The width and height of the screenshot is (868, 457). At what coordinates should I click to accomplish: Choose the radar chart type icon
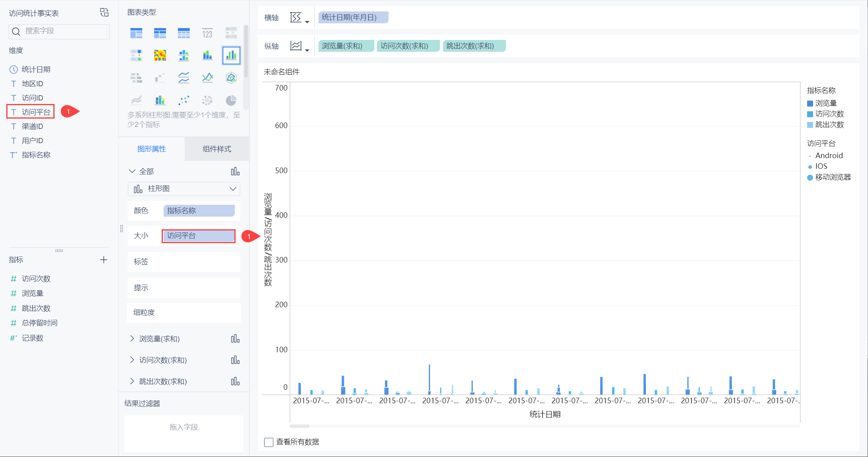pos(231,78)
